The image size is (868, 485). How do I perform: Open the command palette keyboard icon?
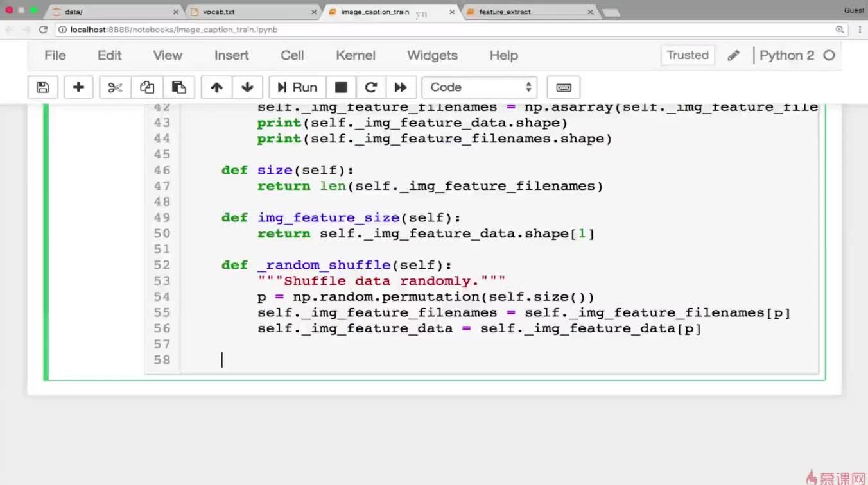pyautogui.click(x=564, y=87)
